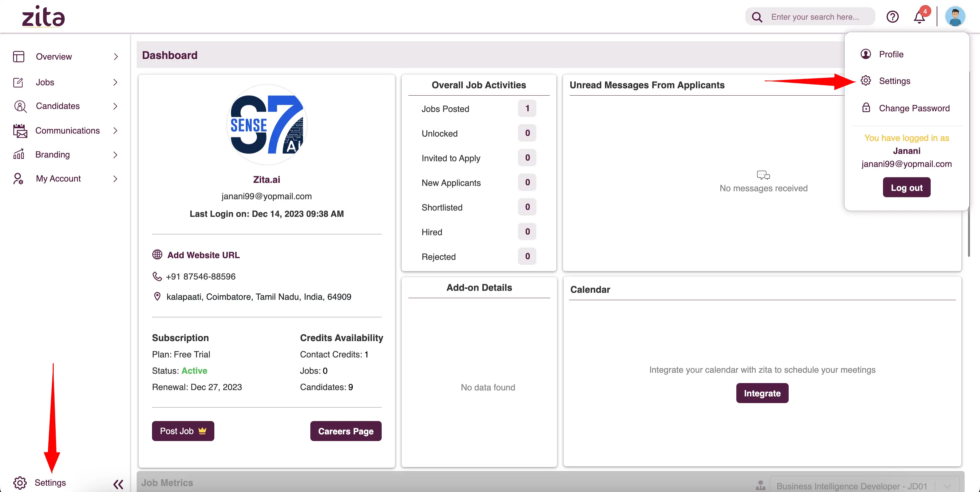Click the Add Website URL link
The height and width of the screenshot is (492, 980).
[204, 255]
